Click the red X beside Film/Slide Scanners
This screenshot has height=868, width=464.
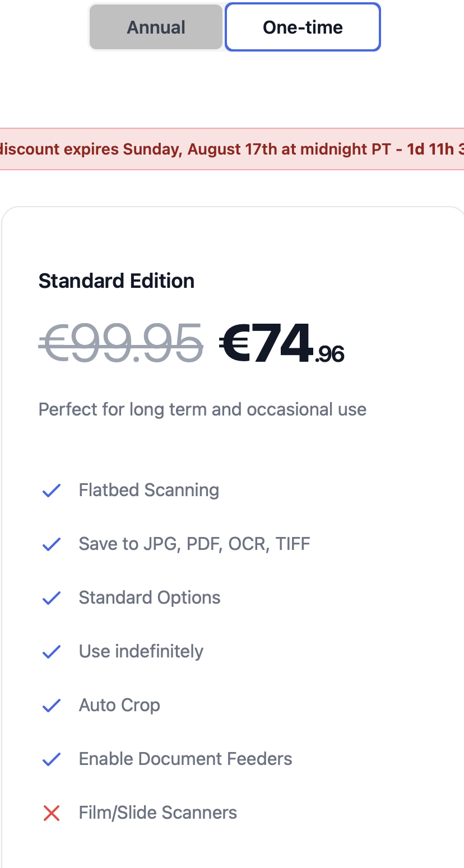52,813
